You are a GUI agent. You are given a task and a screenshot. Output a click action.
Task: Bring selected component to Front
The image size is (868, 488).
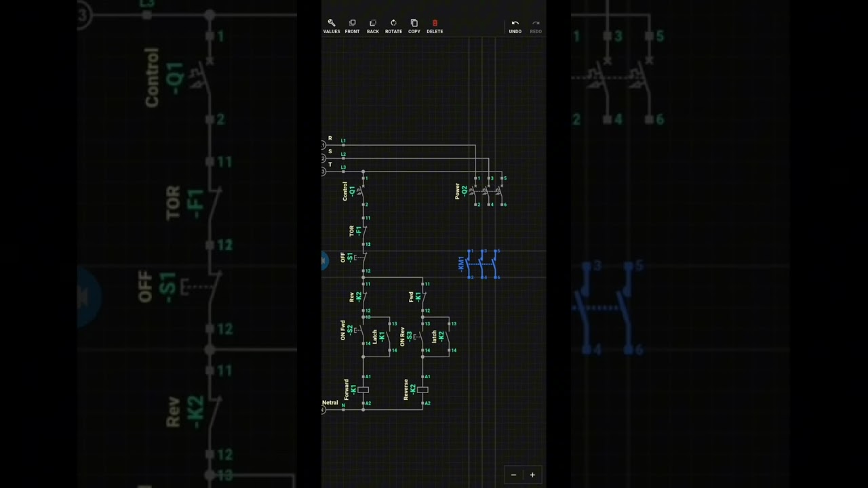click(x=352, y=26)
